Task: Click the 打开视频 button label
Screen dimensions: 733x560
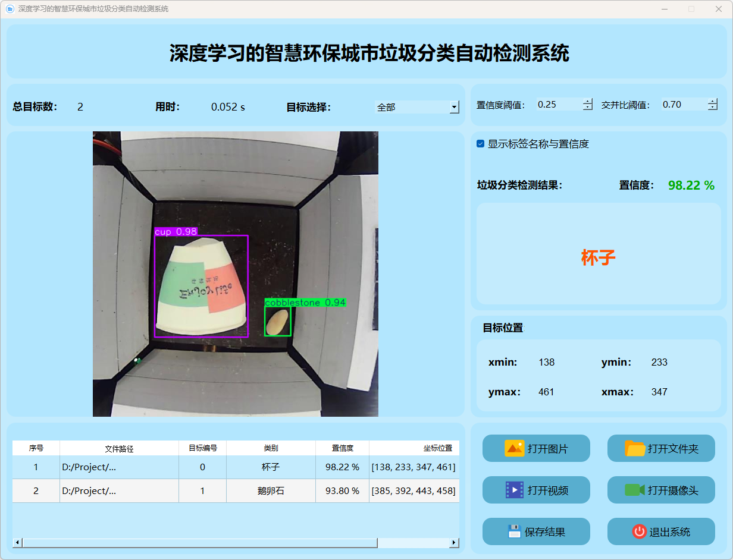Action: tap(548, 490)
